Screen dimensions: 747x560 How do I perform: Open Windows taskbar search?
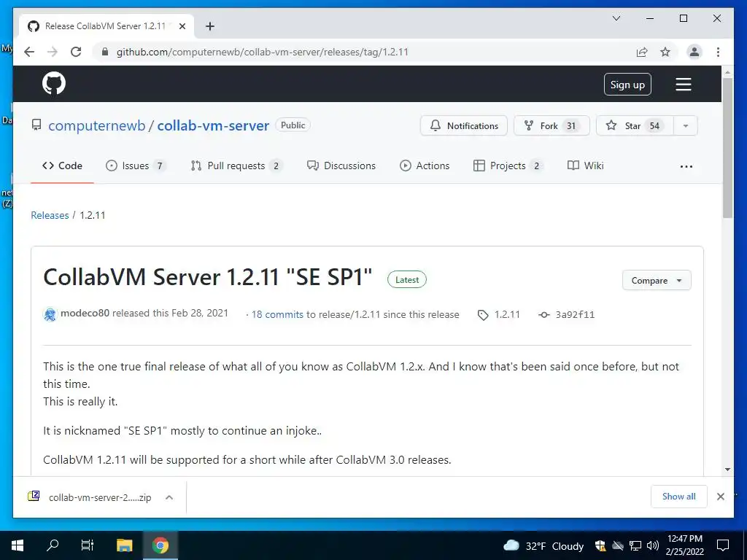coord(53,545)
